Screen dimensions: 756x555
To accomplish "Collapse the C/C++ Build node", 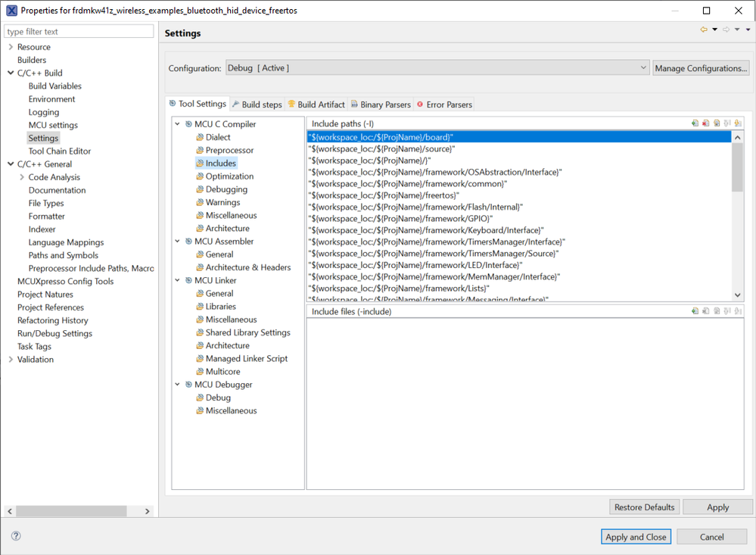I will point(11,73).
